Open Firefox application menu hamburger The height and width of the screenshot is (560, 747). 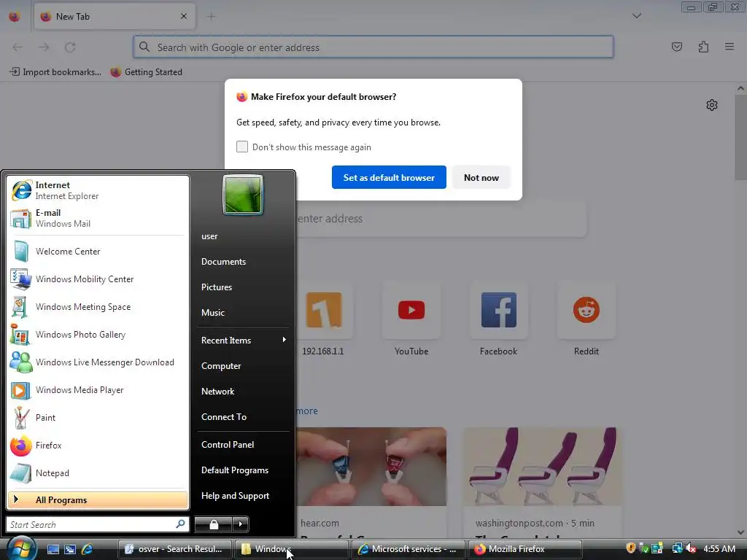pyautogui.click(x=729, y=47)
